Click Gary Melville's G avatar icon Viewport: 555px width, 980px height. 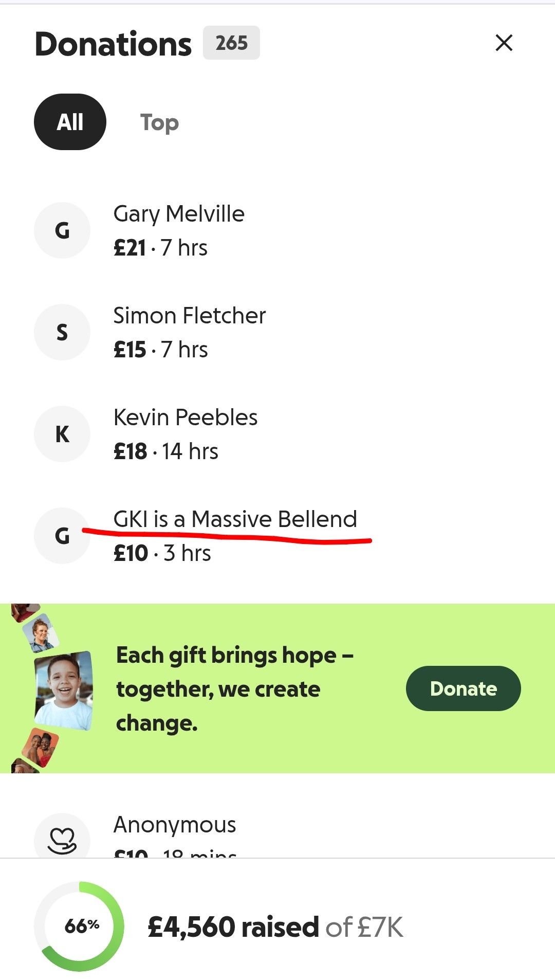pos(62,230)
